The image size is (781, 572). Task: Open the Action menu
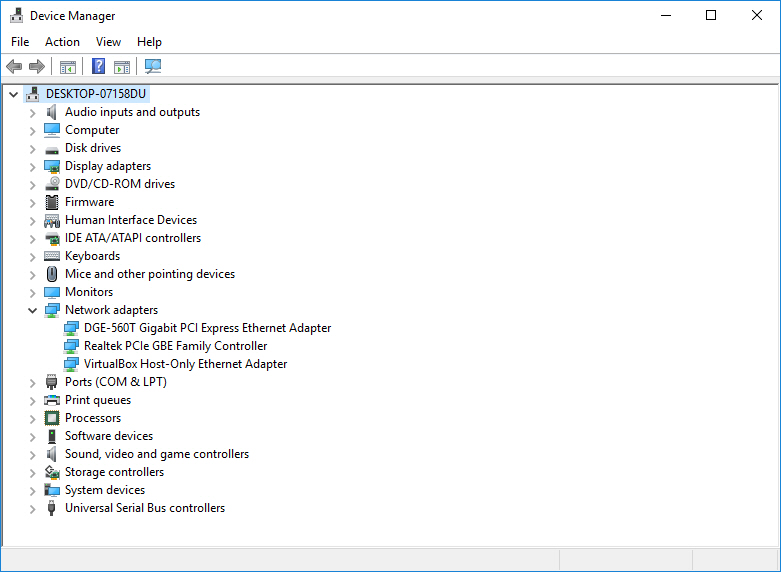[x=62, y=42]
